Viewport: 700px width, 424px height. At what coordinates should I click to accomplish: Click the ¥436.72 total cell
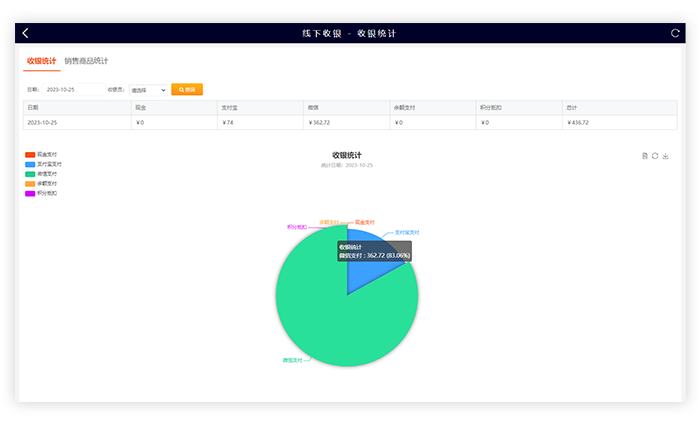578,122
